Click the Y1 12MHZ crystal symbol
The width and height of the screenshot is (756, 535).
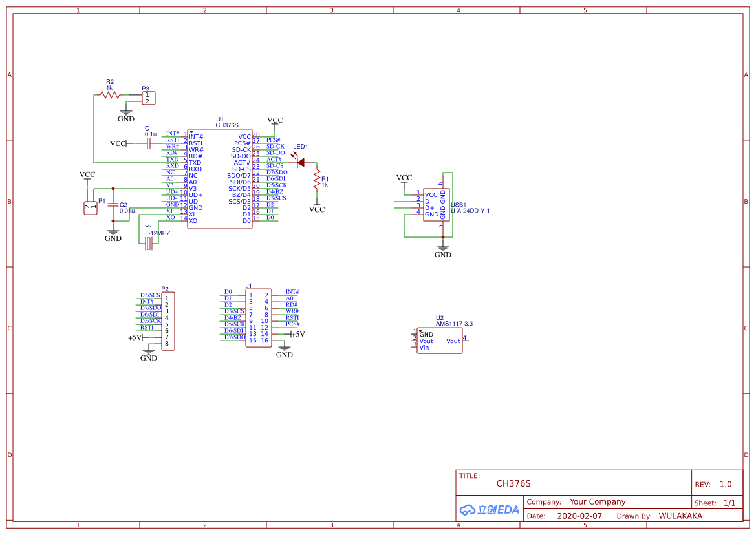coord(149,244)
